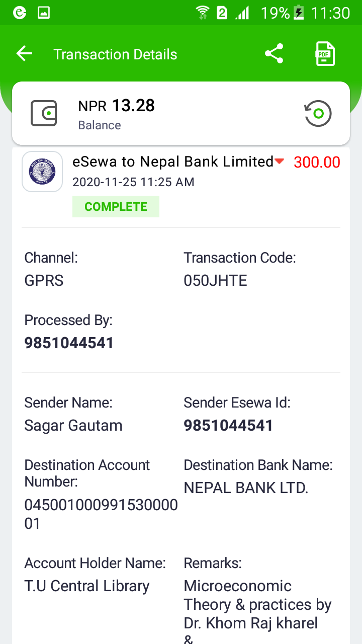362x644 pixels.
Task: Tap the NPR 13.28 balance
Action: tap(116, 106)
